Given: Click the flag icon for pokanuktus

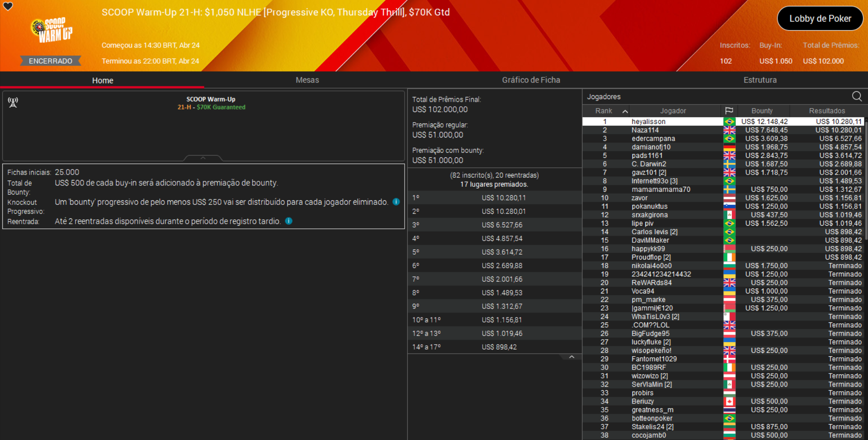Looking at the screenshot, I should click(729, 206).
